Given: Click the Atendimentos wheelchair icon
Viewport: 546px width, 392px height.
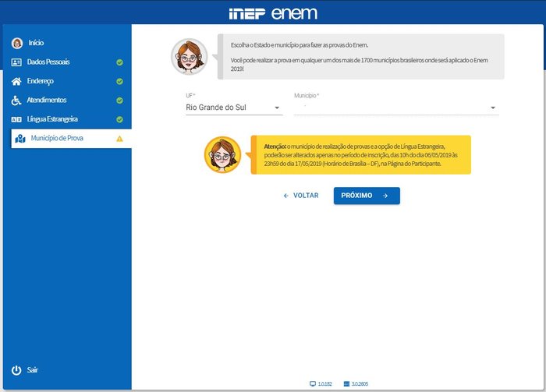Looking at the screenshot, I should pos(16,101).
